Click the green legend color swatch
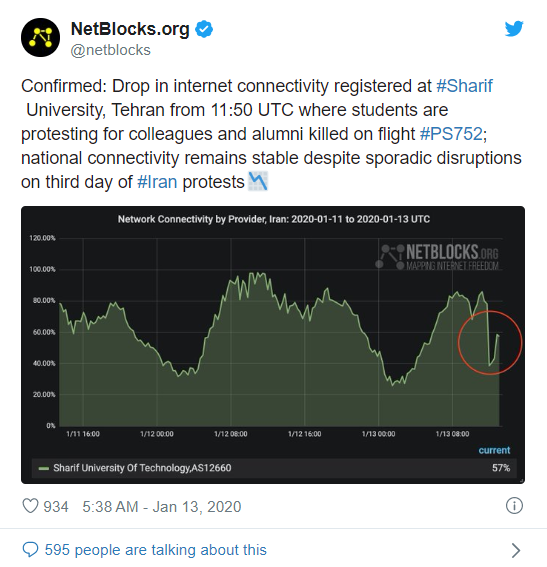 44,468
